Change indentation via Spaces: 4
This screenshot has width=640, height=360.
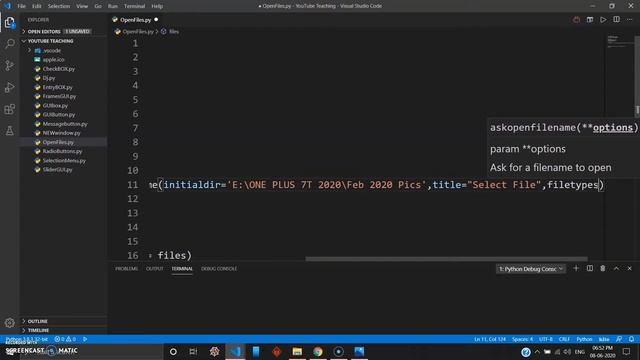pos(522,339)
